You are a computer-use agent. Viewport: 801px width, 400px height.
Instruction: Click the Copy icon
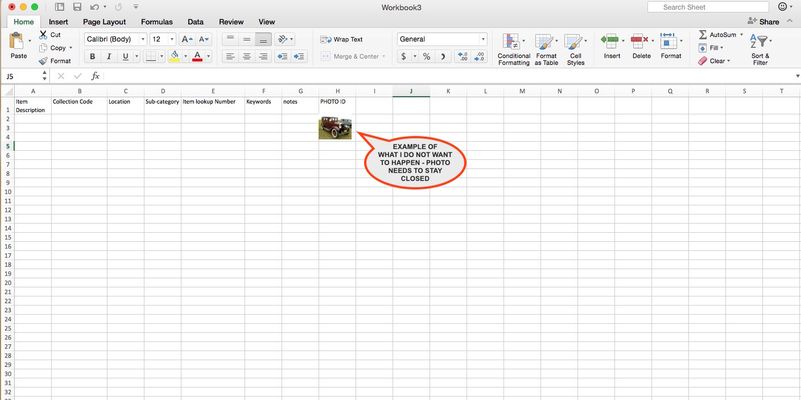(x=43, y=48)
